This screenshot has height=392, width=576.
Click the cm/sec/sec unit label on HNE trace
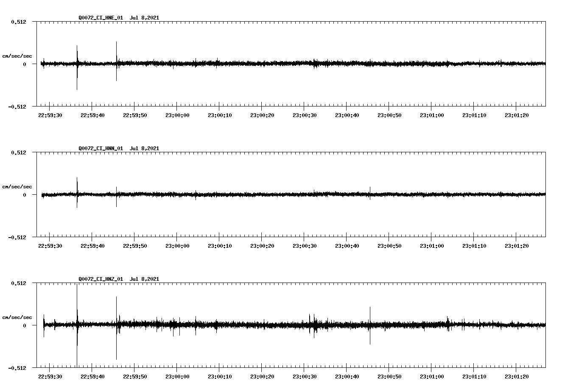[18, 56]
